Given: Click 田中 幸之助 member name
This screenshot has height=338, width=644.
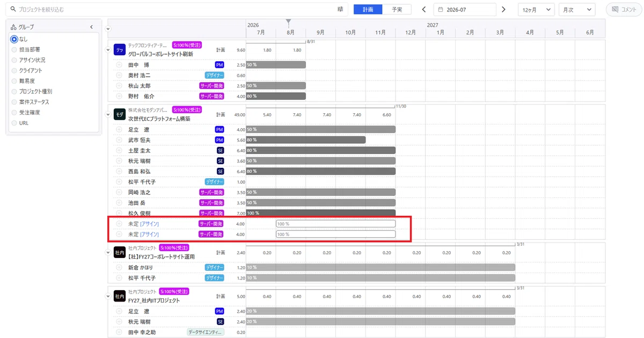Looking at the screenshot, I should (x=142, y=333).
